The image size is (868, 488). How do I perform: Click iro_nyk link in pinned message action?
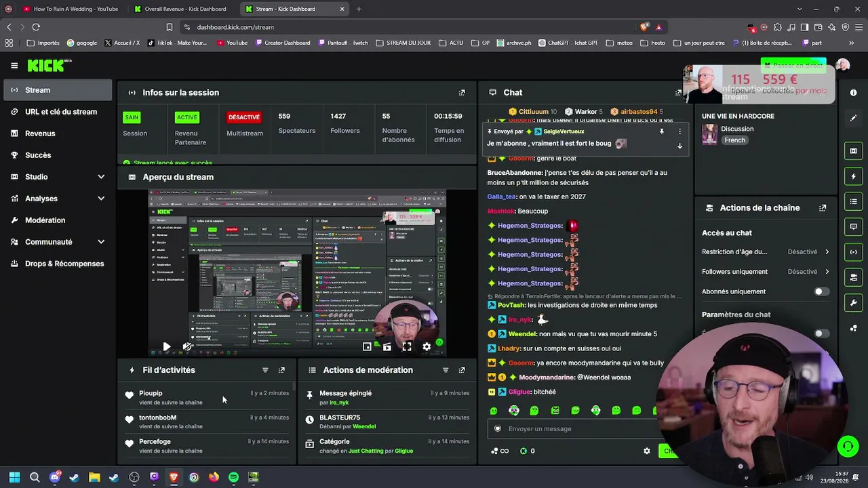click(339, 403)
